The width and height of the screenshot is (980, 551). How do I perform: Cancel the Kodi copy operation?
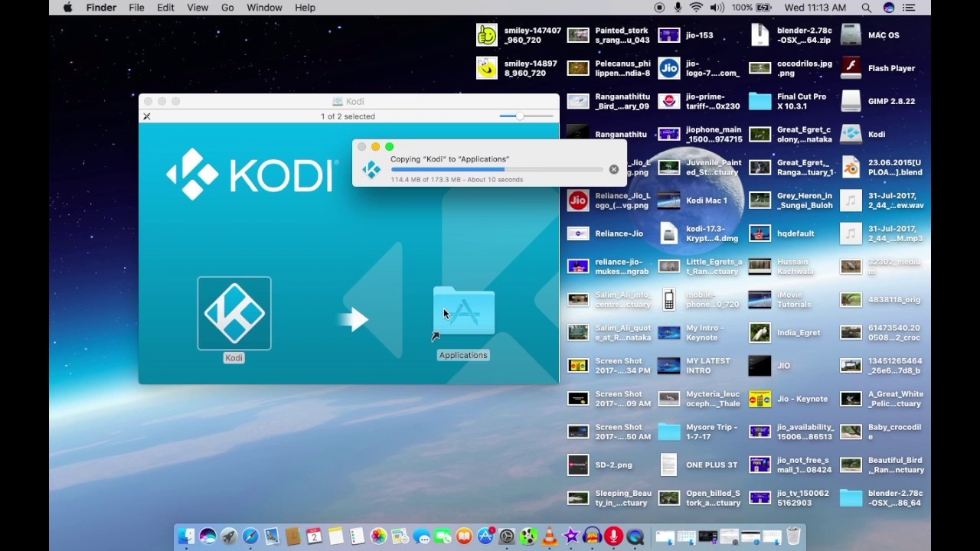click(x=613, y=169)
